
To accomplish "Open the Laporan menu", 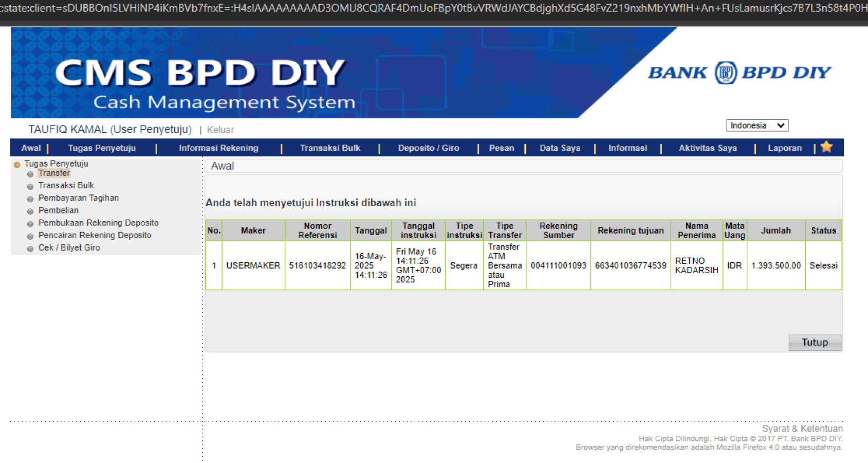I will (x=785, y=148).
